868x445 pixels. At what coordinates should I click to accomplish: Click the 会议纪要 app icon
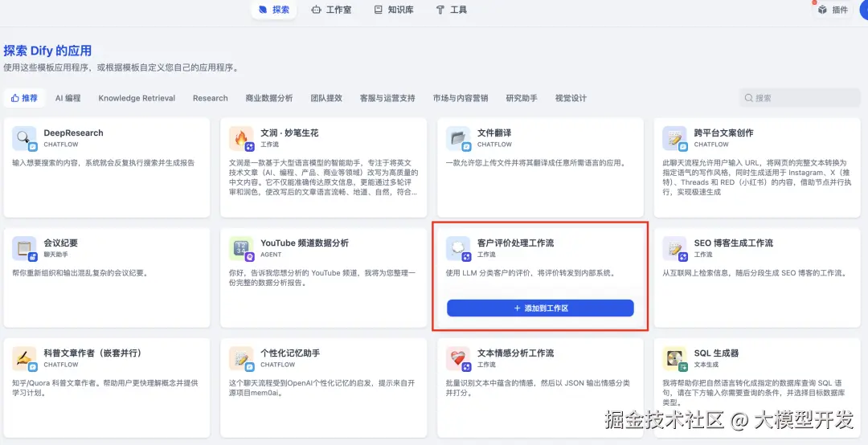click(24, 248)
